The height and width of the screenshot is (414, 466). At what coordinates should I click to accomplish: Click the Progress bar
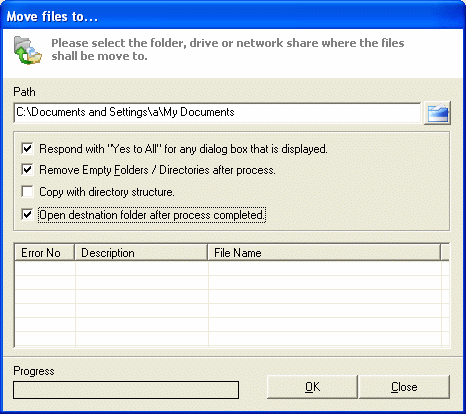point(126,390)
